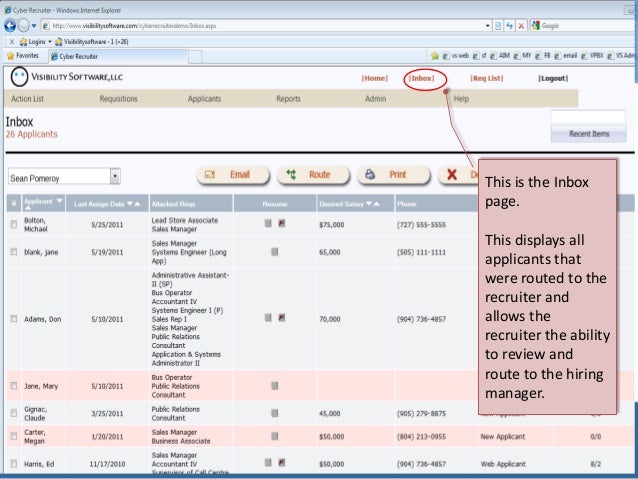
Task: Click compatibility view page icon in address bar
Action: coord(498,26)
